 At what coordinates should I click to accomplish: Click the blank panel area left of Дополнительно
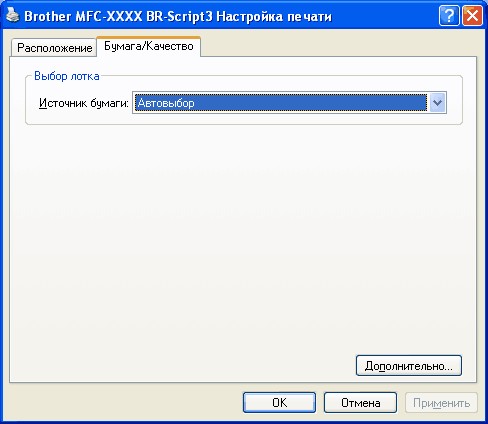pos(183,366)
